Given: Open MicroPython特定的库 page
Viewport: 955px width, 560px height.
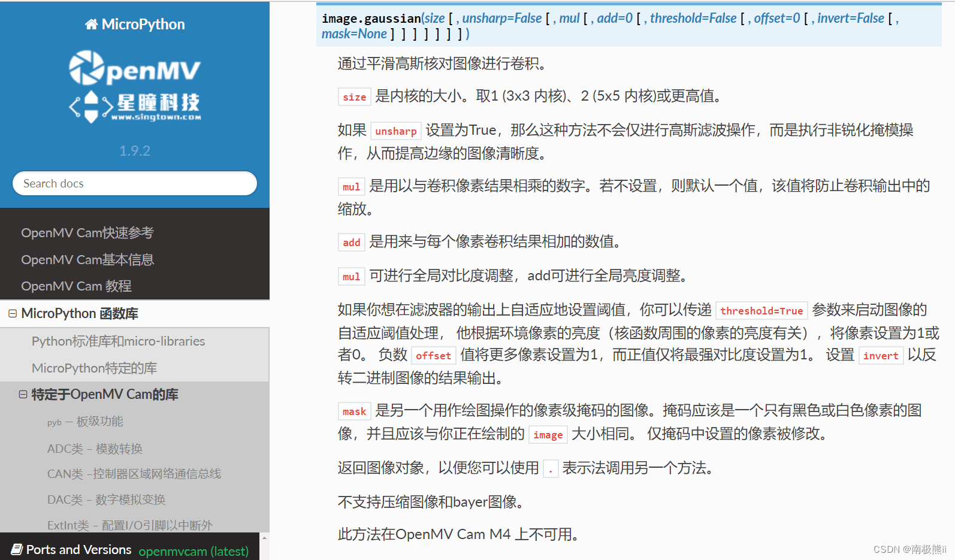Looking at the screenshot, I should 94,368.
